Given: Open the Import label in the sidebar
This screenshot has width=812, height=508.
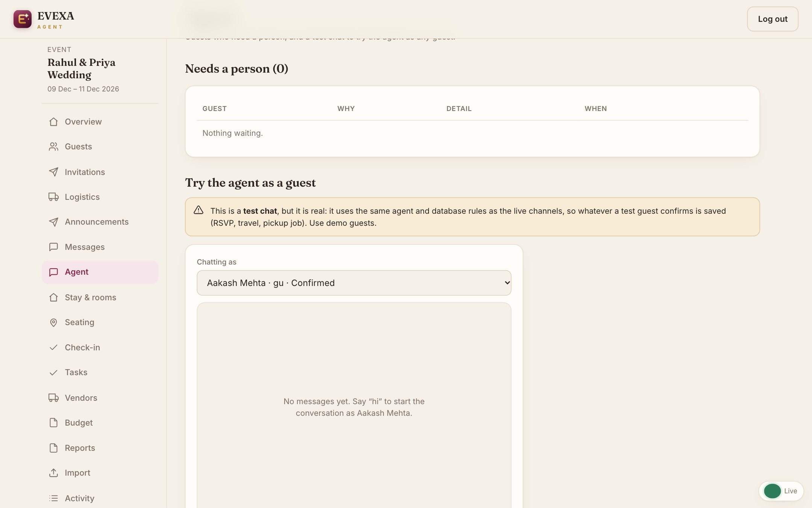Looking at the screenshot, I should [x=77, y=473].
